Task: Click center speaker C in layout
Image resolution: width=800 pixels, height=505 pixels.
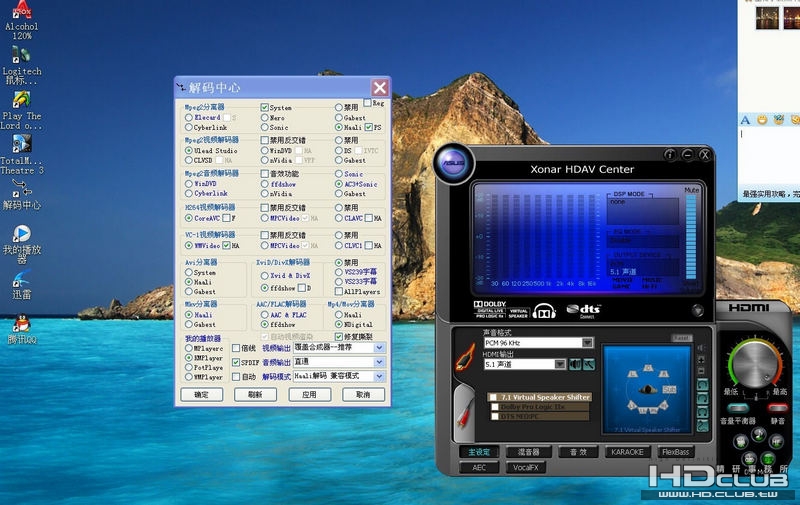Action: 647,368
